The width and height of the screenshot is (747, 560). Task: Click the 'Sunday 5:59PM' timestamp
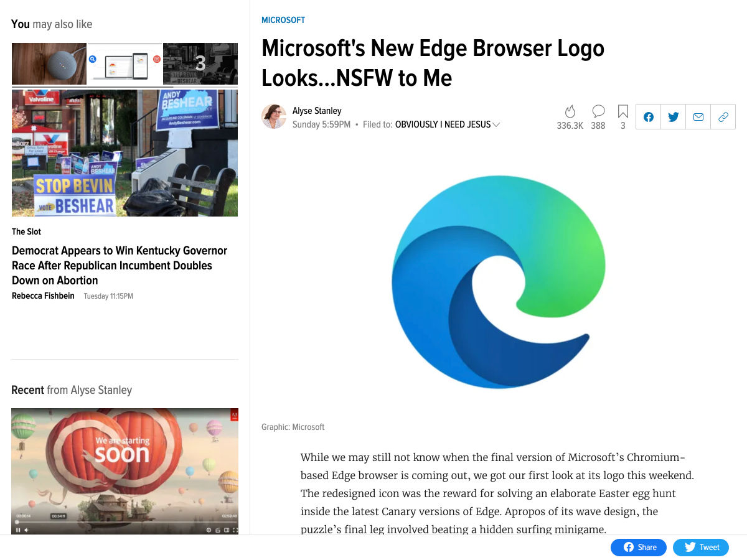pyautogui.click(x=321, y=124)
